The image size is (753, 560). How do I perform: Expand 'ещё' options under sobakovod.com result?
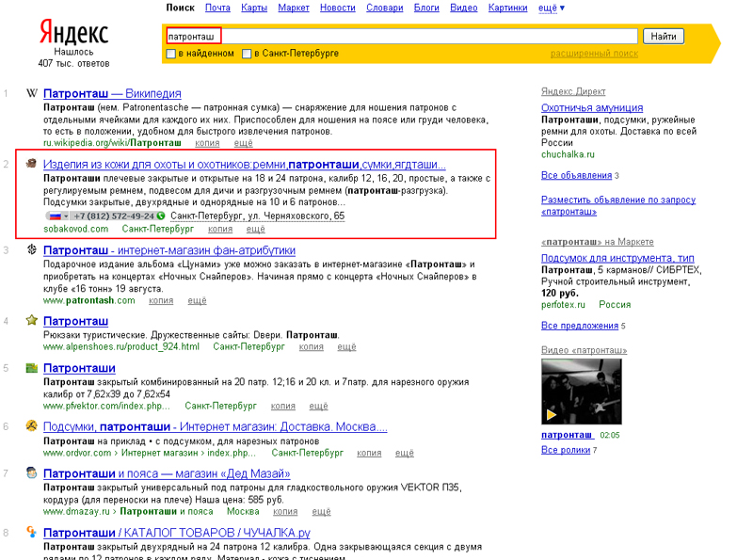coord(255,229)
